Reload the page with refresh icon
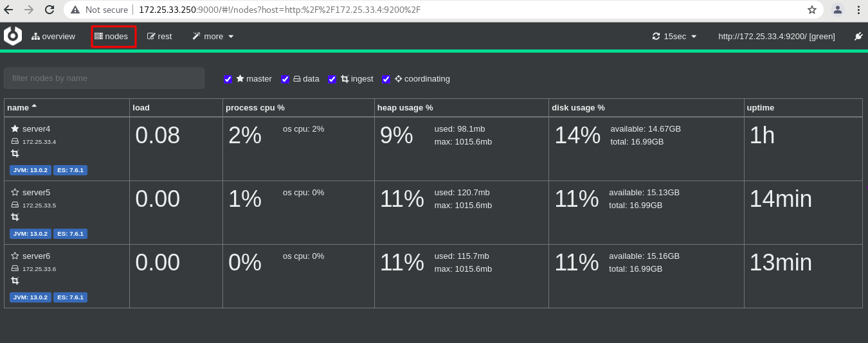 pyautogui.click(x=50, y=10)
